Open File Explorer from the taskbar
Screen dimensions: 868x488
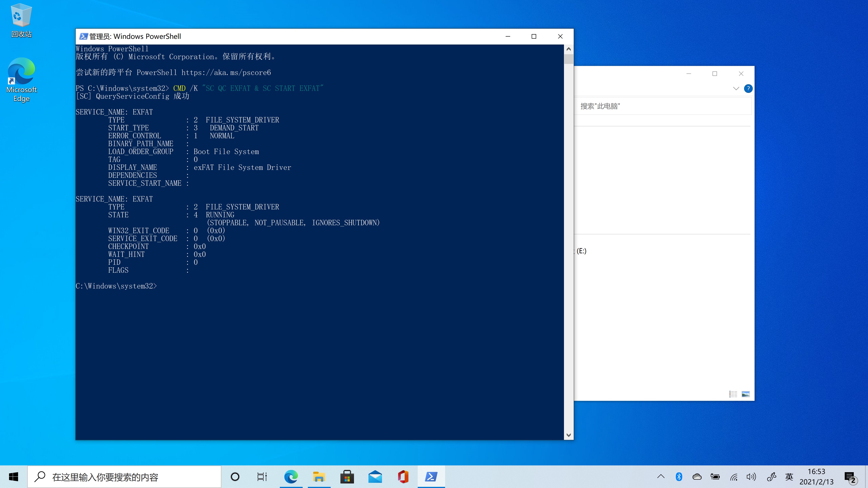[319, 476]
